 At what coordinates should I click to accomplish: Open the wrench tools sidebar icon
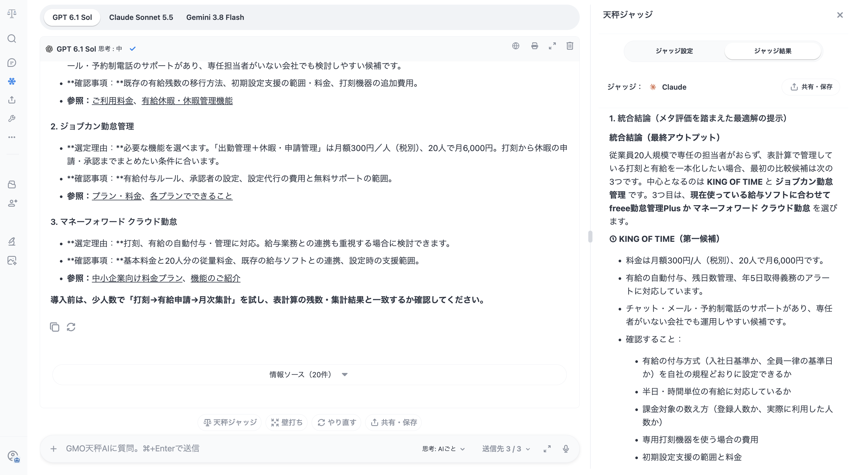coord(12,118)
